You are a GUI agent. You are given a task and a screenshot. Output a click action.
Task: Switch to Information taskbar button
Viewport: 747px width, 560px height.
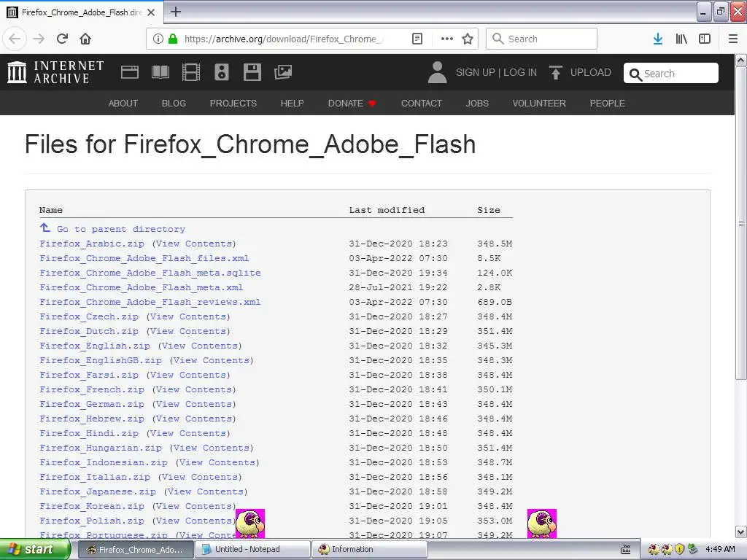pos(369,549)
